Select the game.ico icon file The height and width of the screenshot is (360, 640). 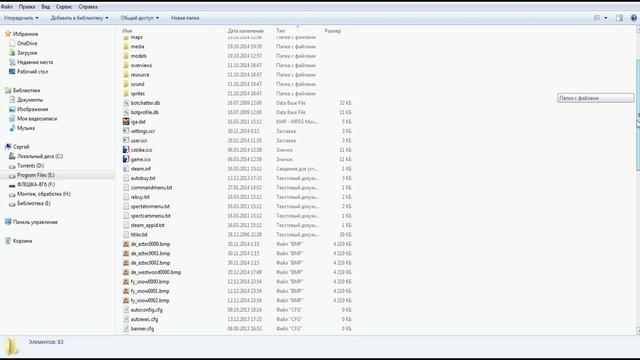126,159
